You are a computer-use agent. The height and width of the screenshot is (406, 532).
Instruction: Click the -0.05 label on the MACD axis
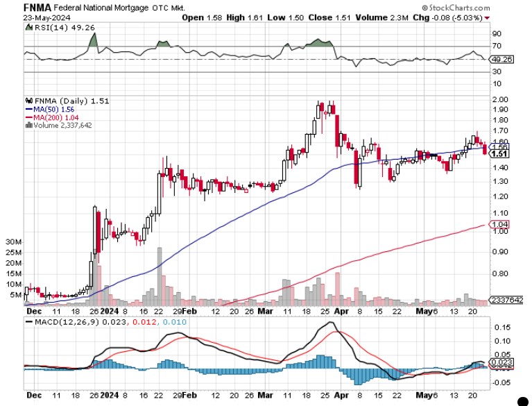coord(499,382)
